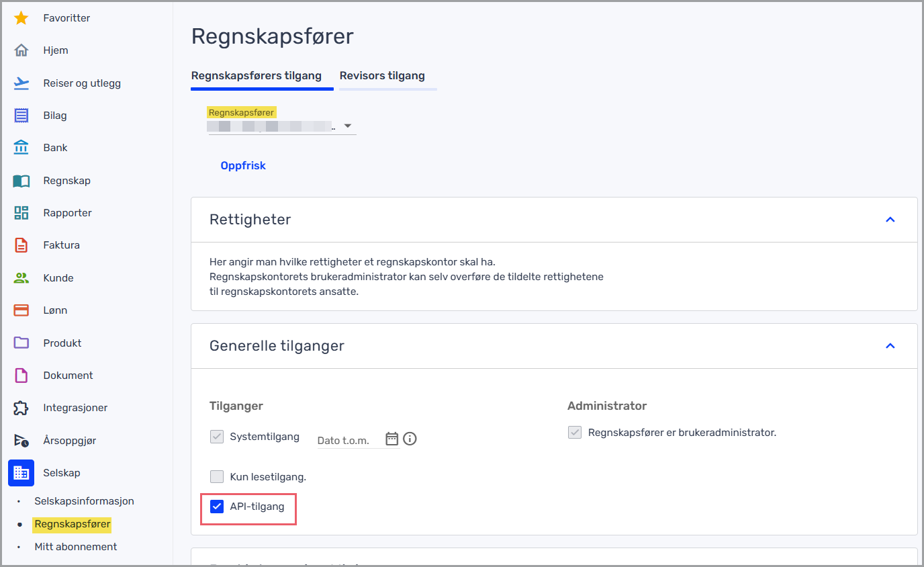Click the Bank building icon

pyautogui.click(x=21, y=148)
